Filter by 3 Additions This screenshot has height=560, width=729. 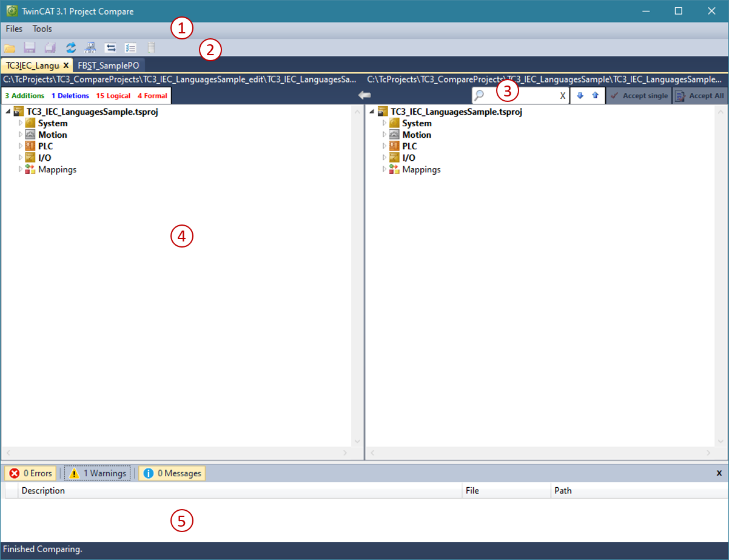tap(25, 96)
